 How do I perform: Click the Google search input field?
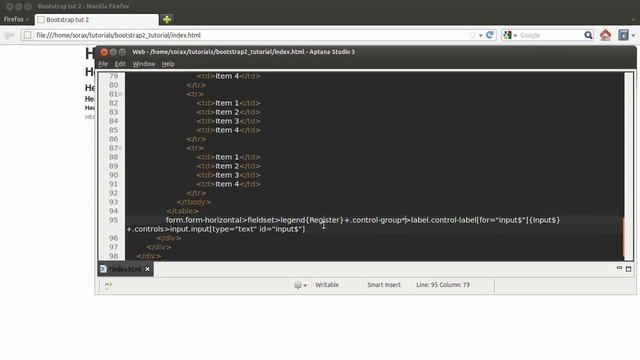pos(550,36)
